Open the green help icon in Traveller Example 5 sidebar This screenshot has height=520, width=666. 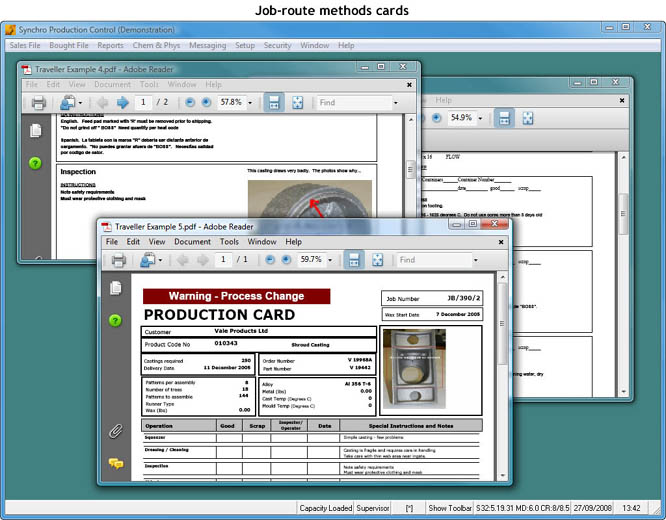(115, 320)
